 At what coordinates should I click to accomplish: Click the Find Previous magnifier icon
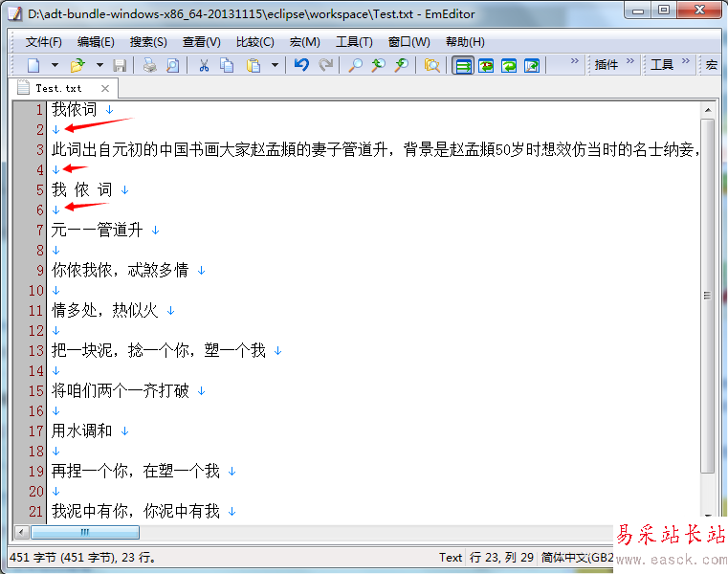[379, 65]
